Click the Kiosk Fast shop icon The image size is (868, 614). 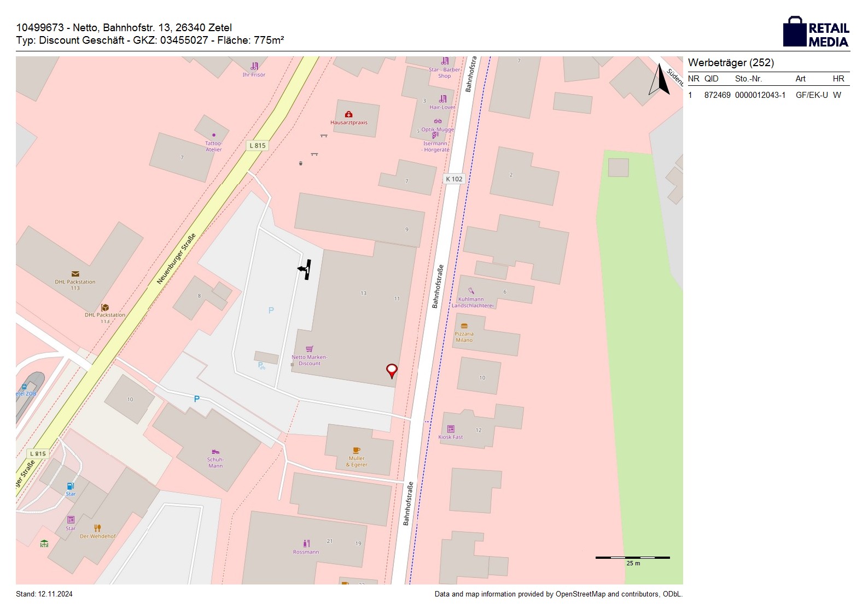coord(451,429)
